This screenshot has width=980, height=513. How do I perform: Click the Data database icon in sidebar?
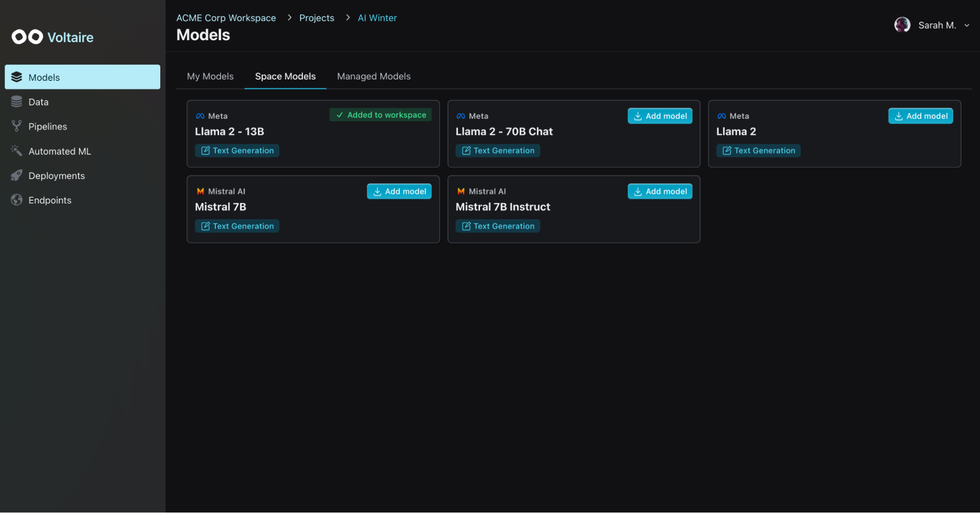click(17, 102)
